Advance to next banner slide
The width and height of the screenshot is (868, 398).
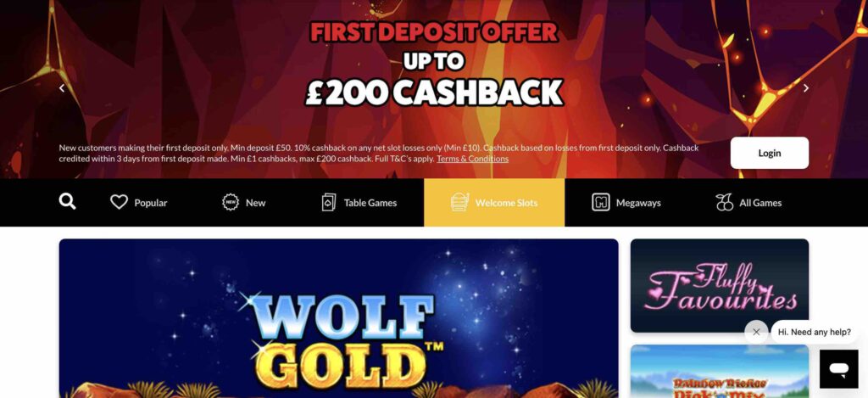[x=806, y=88]
